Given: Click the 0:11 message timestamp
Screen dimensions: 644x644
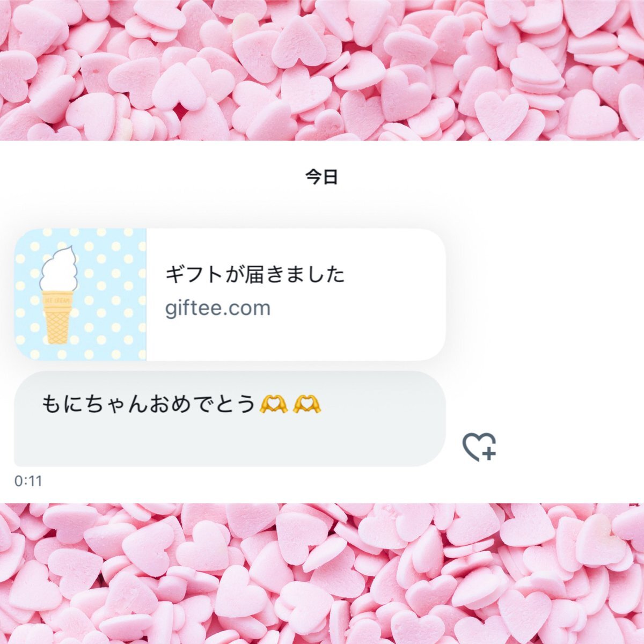Looking at the screenshot, I should tap(28, 480).
